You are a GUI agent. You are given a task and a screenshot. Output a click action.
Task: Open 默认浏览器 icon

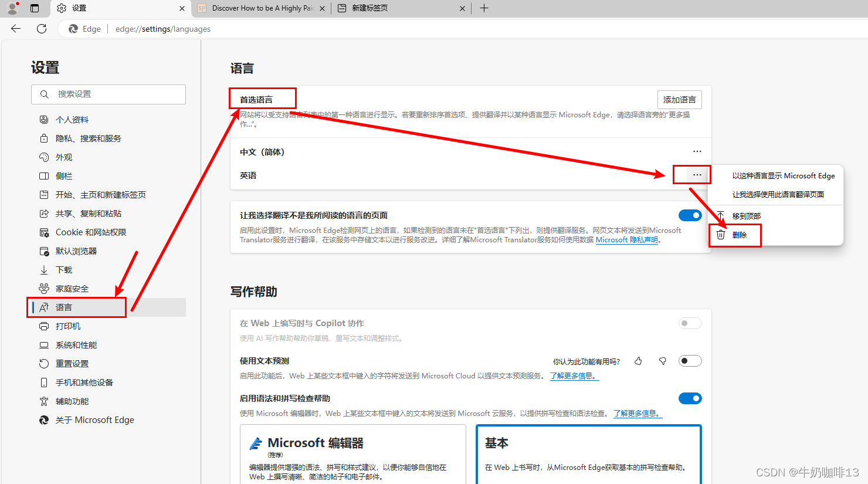click(x=44, y=251)
